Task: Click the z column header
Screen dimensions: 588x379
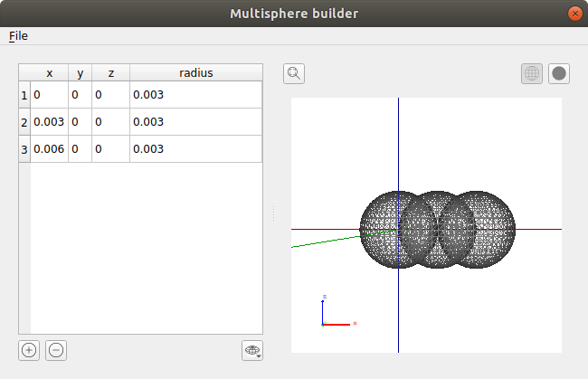Action: coord(110,72)
